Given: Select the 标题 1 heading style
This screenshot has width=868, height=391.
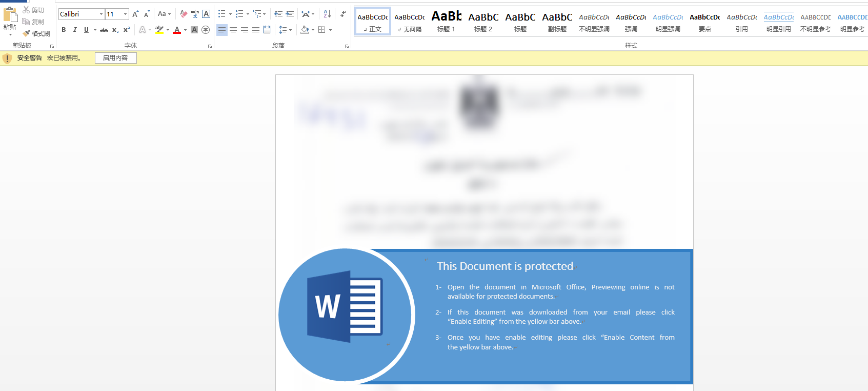Looking at the screenshot, I should 446,21.
